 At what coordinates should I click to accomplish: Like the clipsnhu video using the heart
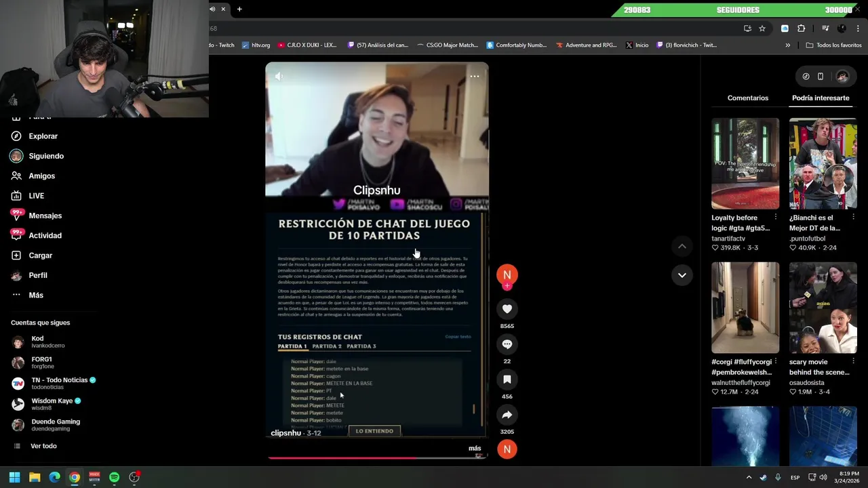click(507, 309)
